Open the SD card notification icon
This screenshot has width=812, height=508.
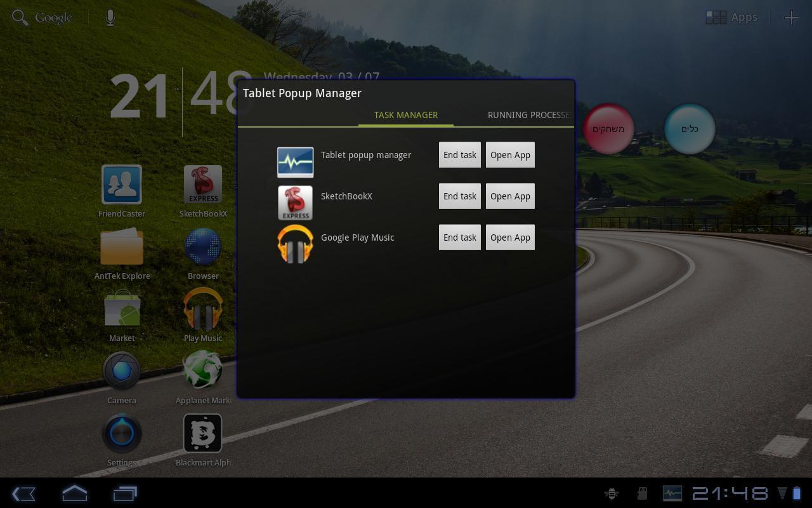(642, 493)
